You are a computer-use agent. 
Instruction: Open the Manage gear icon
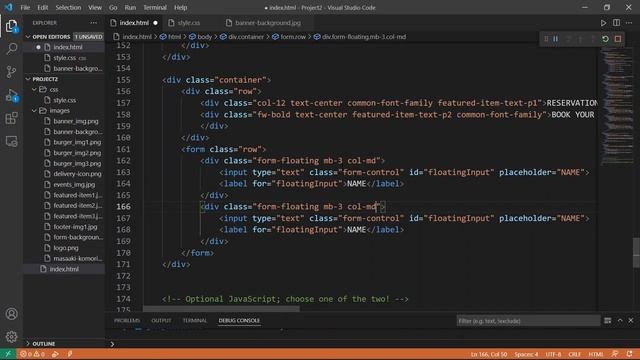point(11,337)
